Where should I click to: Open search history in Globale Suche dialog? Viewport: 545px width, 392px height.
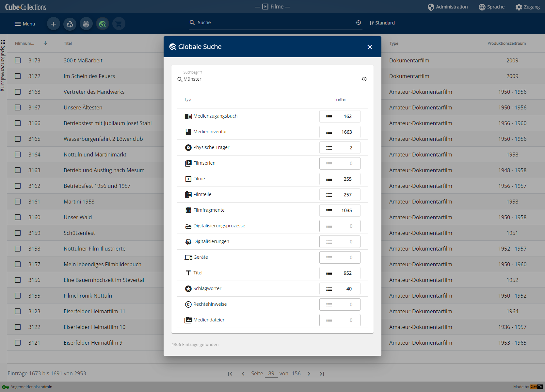coord(364,79)
